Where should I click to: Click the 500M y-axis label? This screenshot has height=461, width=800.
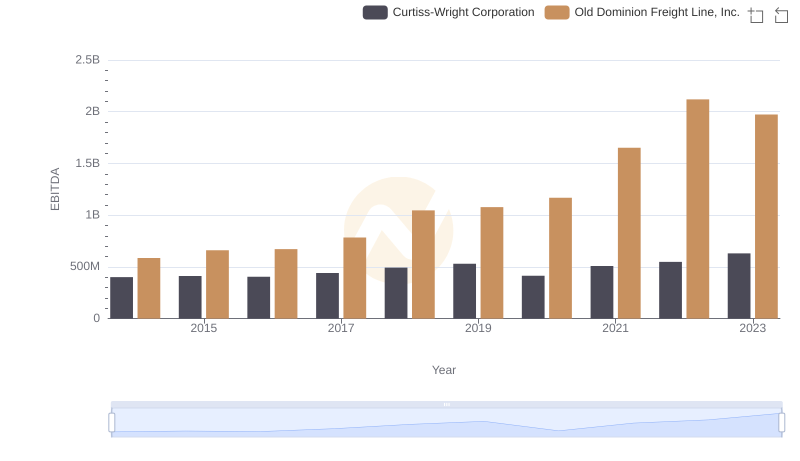[85, 266]
